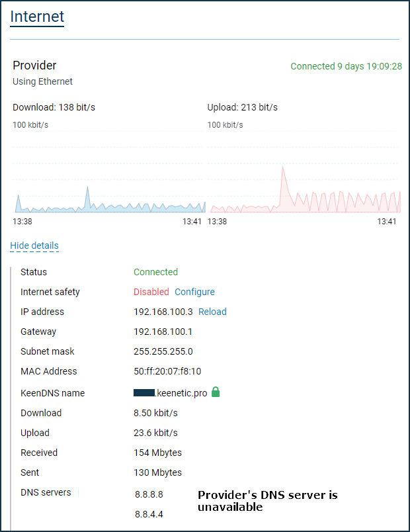Click the upload traffic graph

pos(304,173)
